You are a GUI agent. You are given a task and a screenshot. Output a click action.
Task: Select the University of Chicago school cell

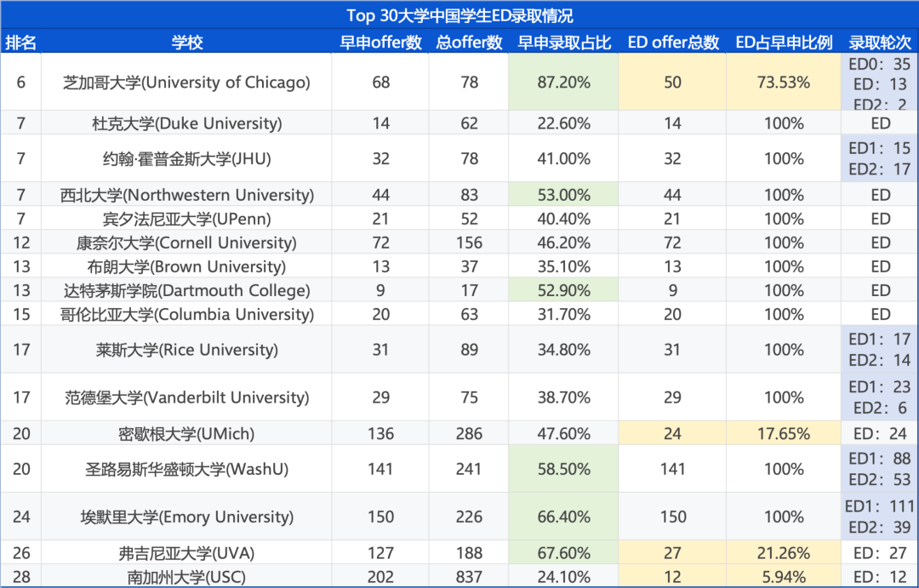pyautogui.click(x=186, y=82)
